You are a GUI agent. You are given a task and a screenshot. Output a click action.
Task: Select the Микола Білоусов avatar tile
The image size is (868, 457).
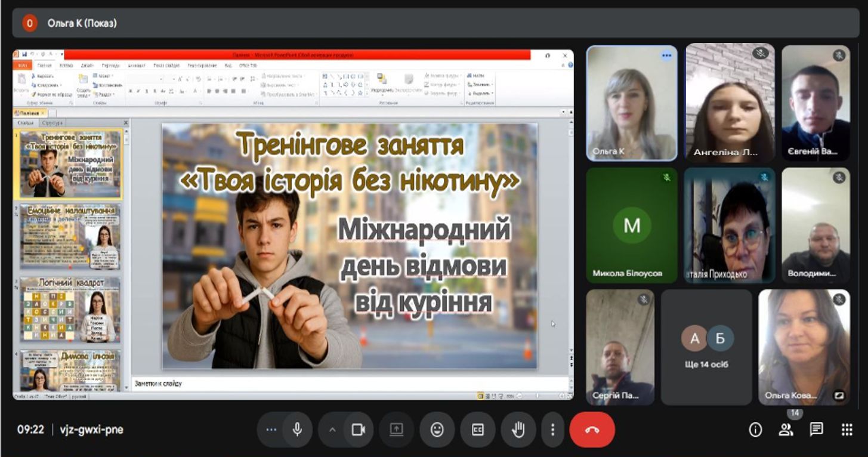point(632,225)
